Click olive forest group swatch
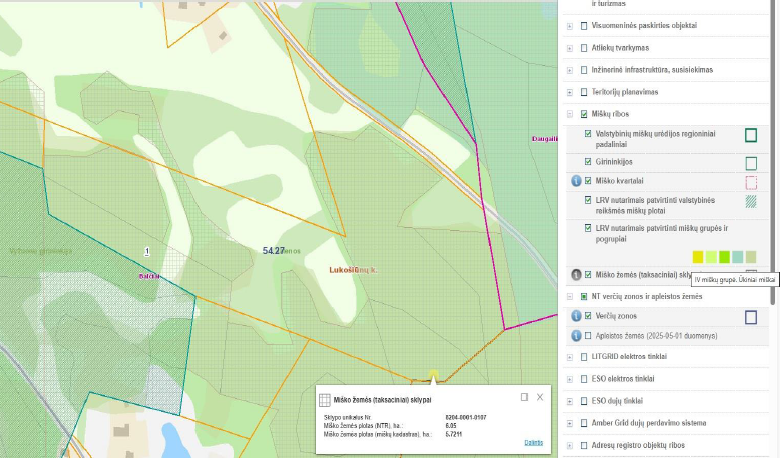This screenshot has width=780, height=458. (751, 257)
